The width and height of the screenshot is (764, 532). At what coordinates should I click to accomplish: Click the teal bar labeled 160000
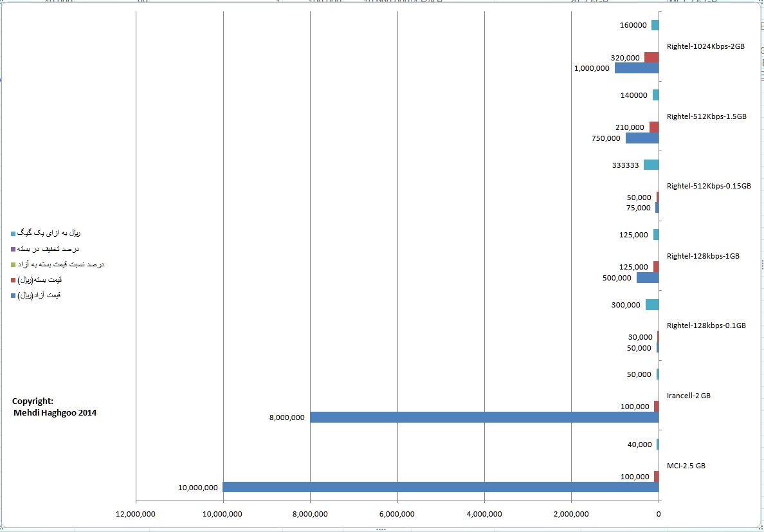pos(655,25)
